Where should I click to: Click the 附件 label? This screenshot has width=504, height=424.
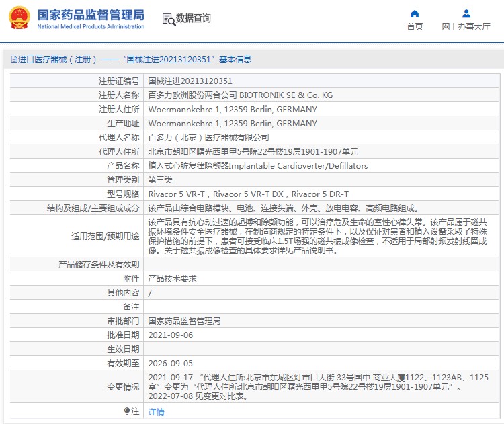(131, 279)
